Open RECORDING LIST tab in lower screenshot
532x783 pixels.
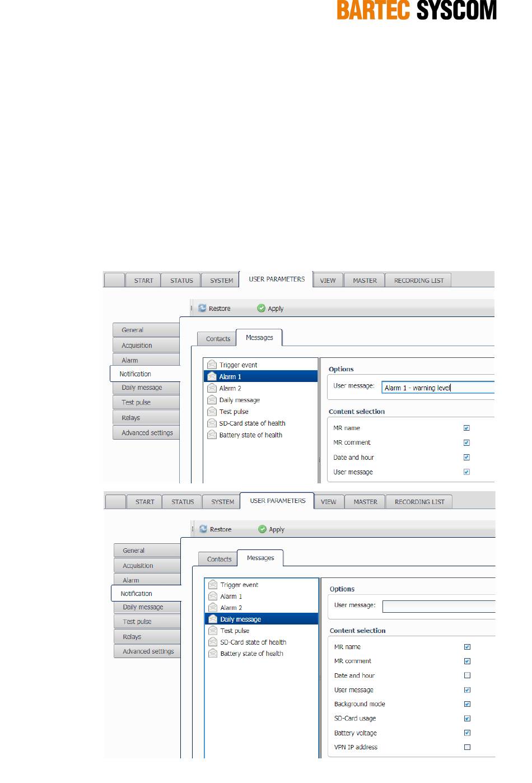click(419, 502)
